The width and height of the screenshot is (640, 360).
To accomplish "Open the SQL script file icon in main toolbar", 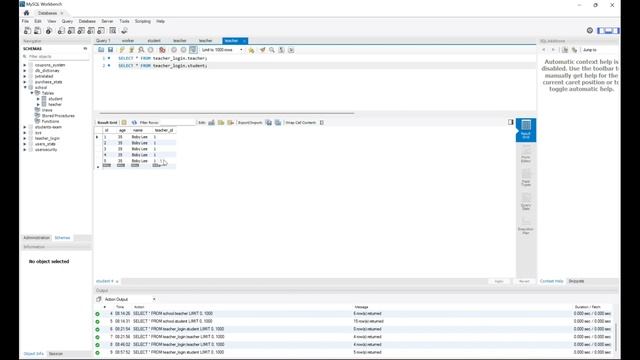I will click(37, 31).
